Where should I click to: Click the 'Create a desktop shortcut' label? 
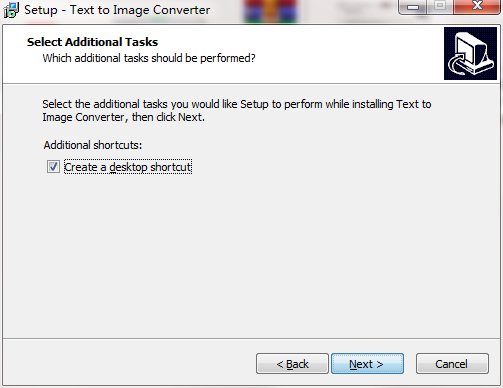[x=128, y=167]
